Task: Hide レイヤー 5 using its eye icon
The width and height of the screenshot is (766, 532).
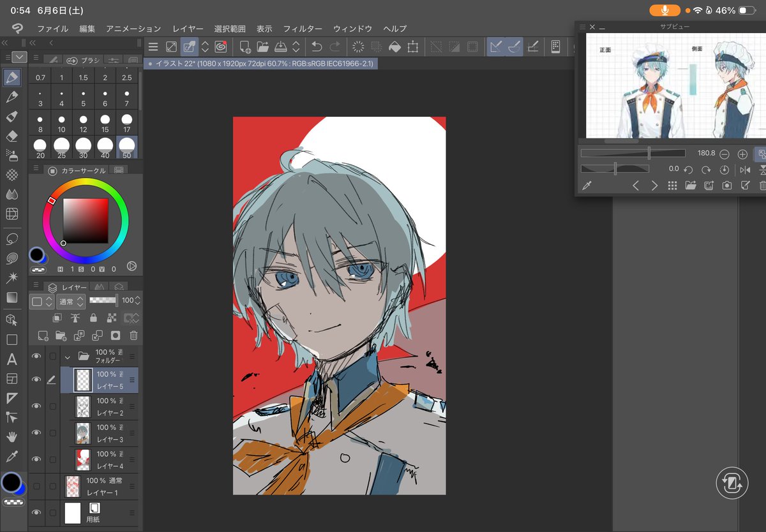Action: point(36,380)
